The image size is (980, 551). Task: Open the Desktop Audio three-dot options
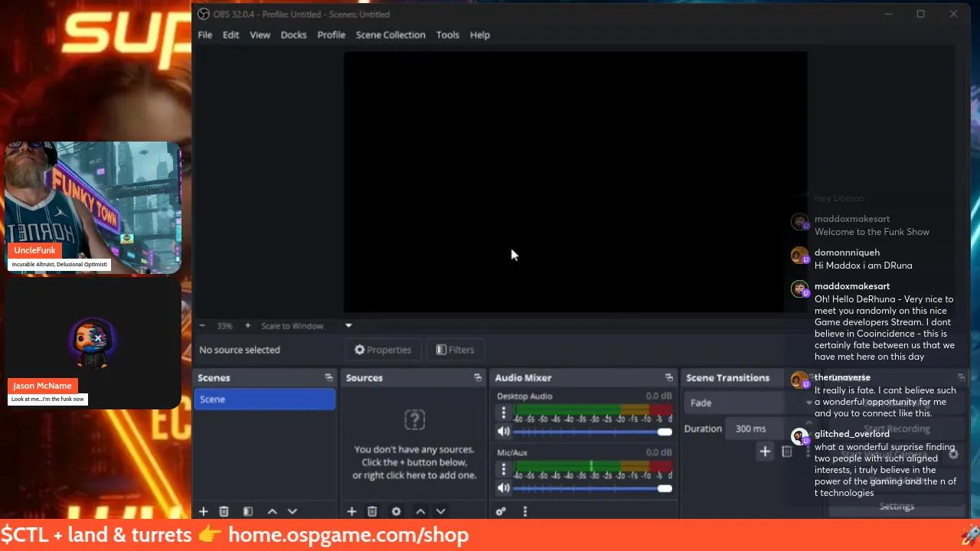(504, 412)
